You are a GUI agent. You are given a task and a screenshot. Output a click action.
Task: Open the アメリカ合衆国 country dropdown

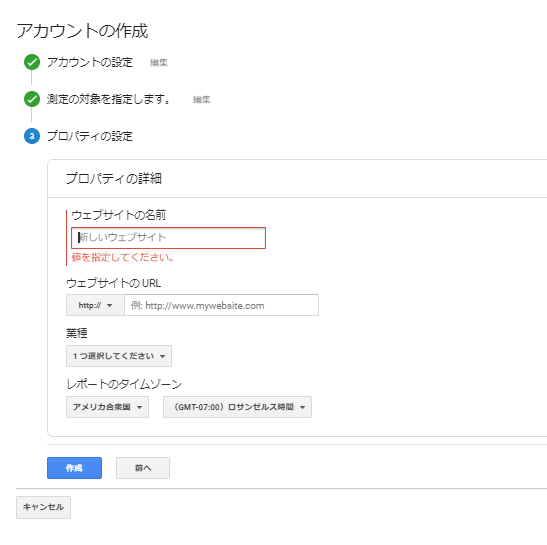pyautogui.click(x=107, y=407)
